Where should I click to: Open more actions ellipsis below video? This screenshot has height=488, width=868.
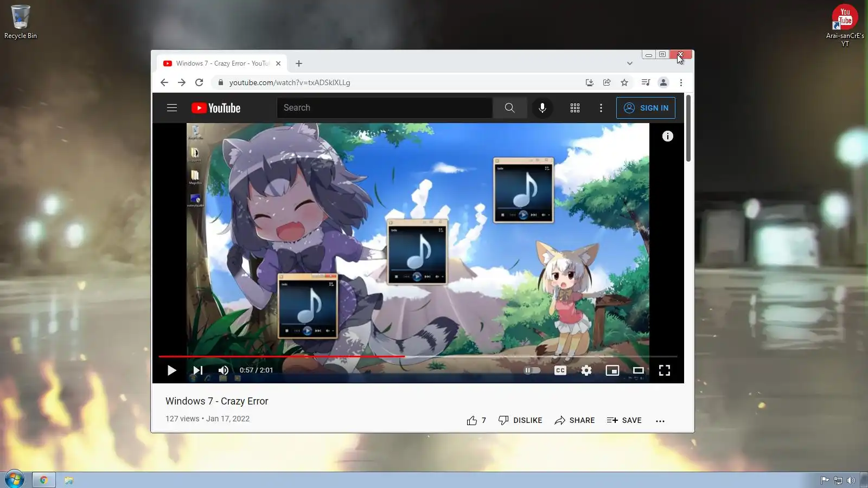[660, 421]
